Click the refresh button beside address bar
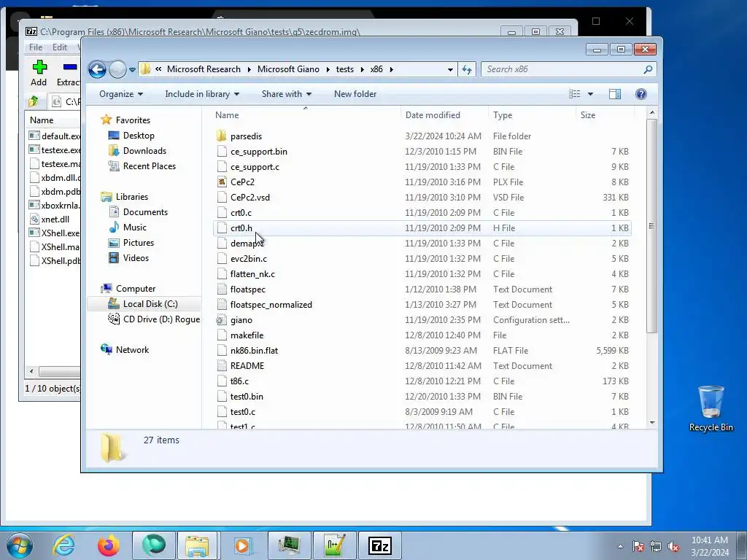This screenshot has width=747, height=560. (x=467, y=69)
